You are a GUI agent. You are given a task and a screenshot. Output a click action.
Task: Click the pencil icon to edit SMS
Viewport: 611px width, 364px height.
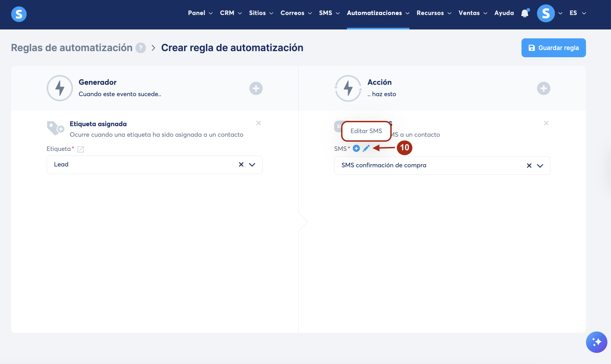[x=366, y=148]
